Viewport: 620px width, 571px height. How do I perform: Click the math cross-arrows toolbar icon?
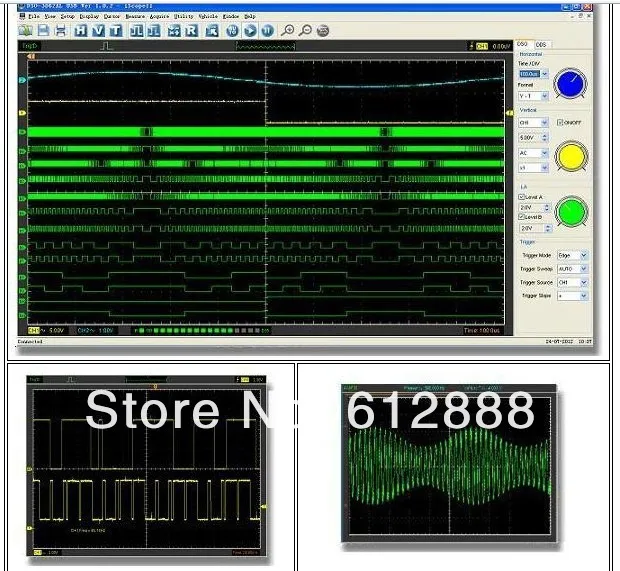pyautogui.click(x=174, y=30)
